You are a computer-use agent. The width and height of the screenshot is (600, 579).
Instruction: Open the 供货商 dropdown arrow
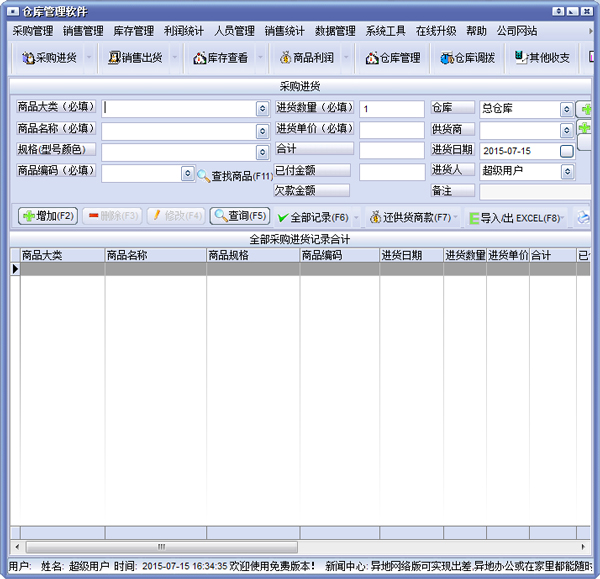point(567,130)
